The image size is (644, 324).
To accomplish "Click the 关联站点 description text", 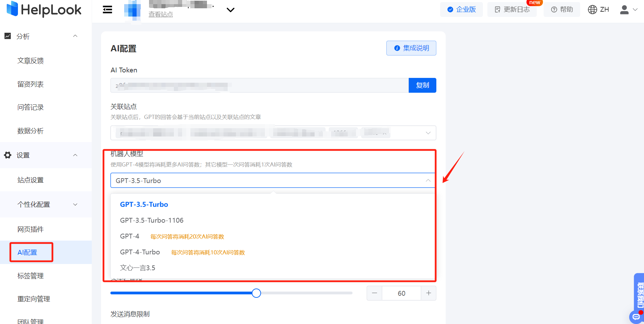I will [186, 117].
